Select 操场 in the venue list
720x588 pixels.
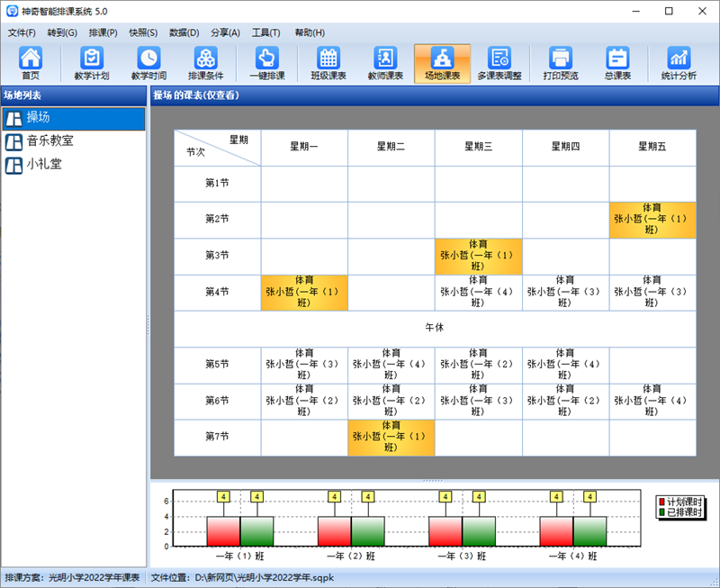tap(74, 119)
